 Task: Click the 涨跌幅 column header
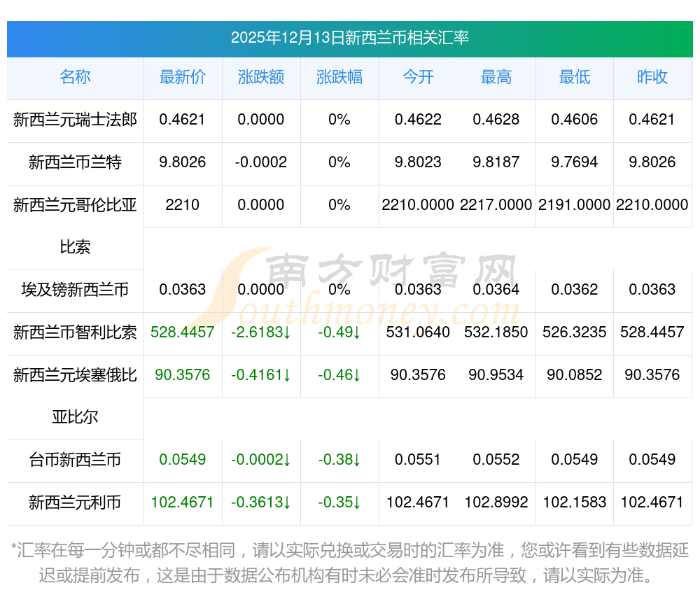[339, 77]
